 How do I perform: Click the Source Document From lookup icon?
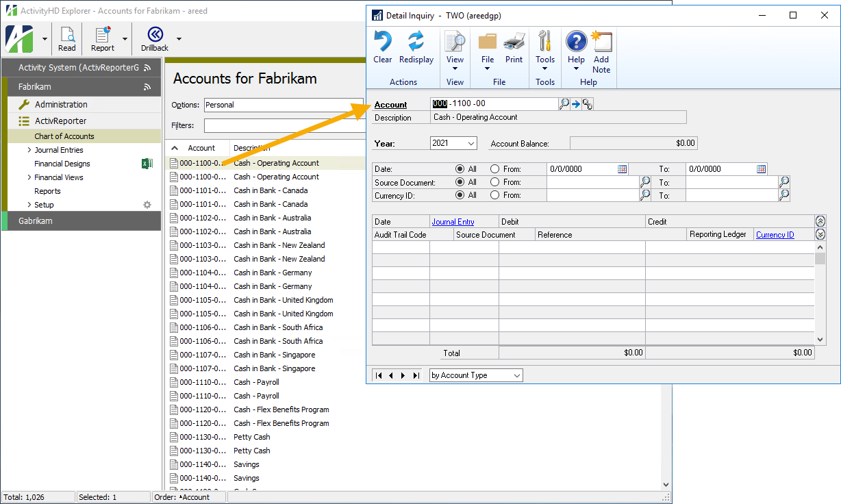[x=645, y=182]
